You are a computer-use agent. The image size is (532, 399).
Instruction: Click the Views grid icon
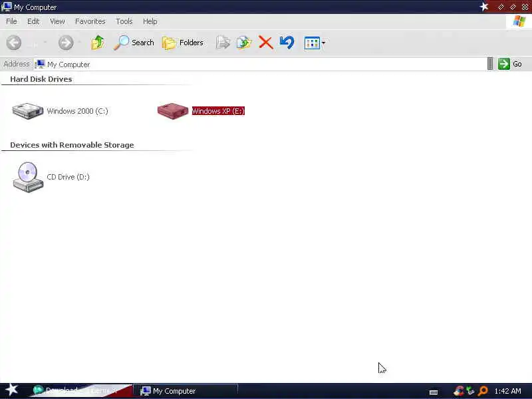tap(312, 43)
